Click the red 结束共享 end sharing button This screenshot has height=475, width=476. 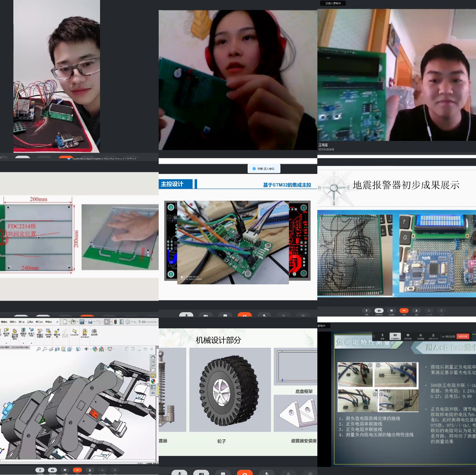[463, 336]
